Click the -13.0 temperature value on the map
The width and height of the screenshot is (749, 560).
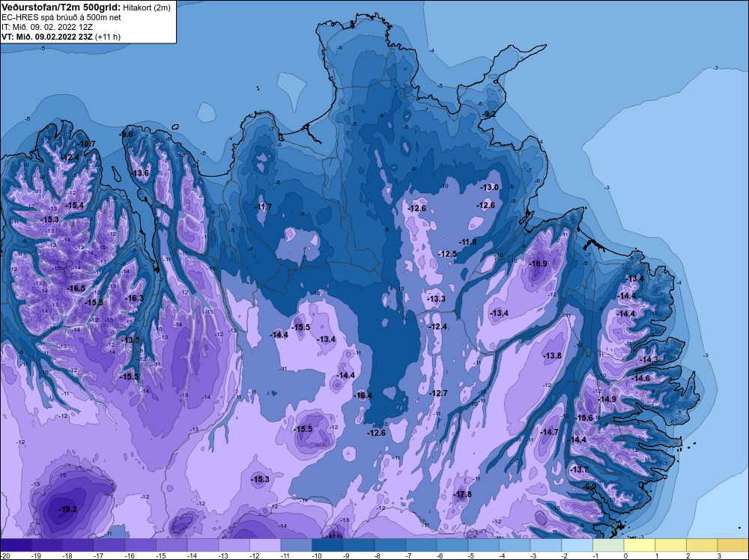490,187
